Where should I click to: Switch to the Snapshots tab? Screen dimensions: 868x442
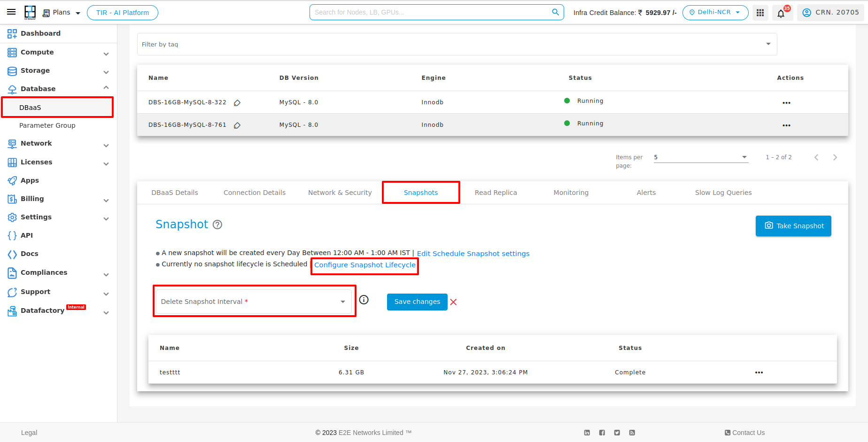pos(421,193)
